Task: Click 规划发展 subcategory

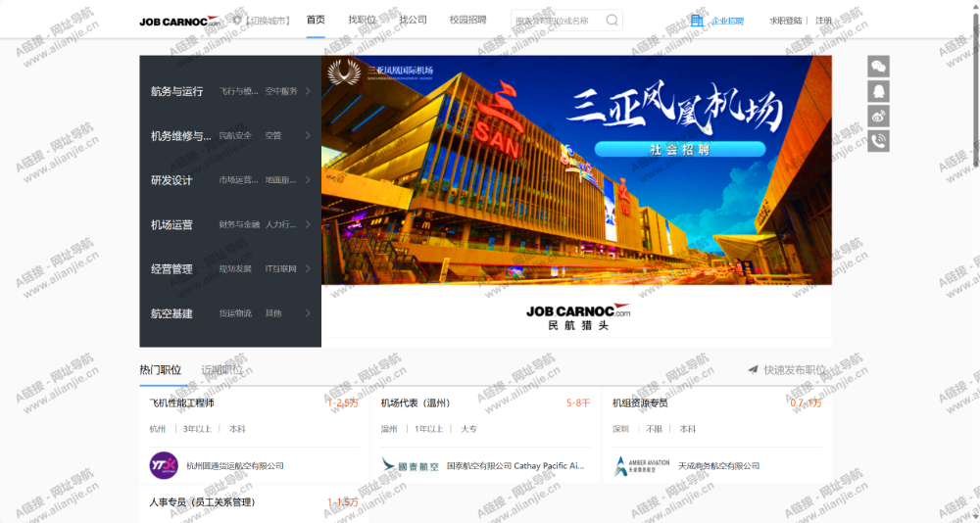Action: [235, 268]
